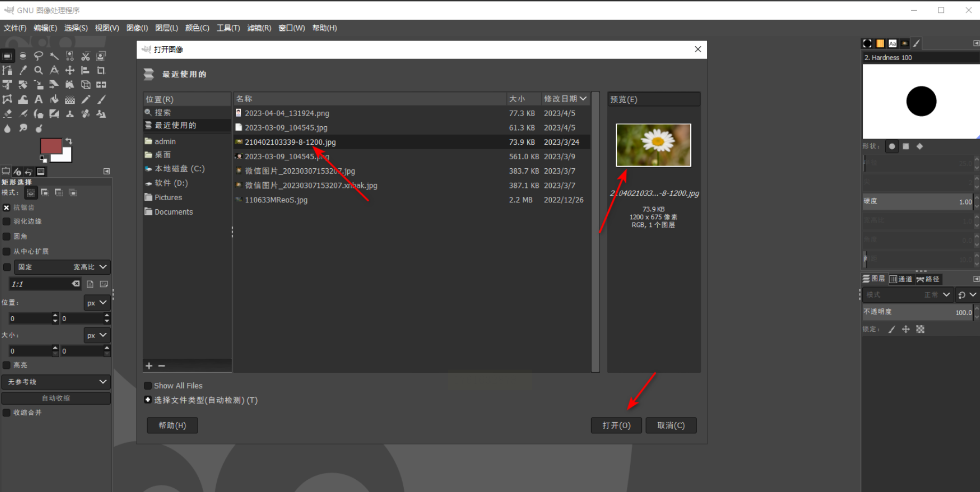Open the tool options panel menu arrow

point(107,171)
